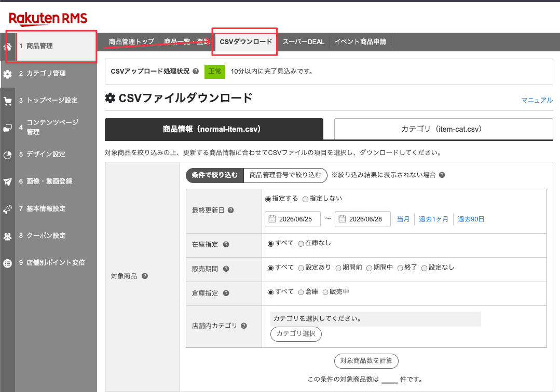Open the マニュアル link
This screenshot has height=392, width=560.
537,100
